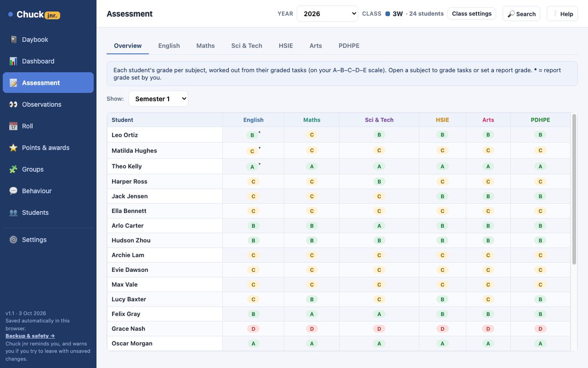Click Leo Ortiz's English B grade
The width and height of the screenshot is (588, 368).
point(252,135)
